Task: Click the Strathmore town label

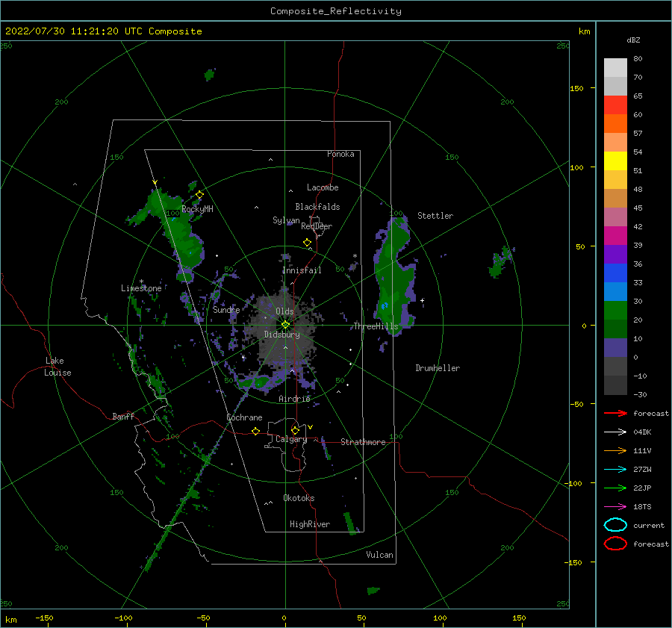Action: coord(363,442)
